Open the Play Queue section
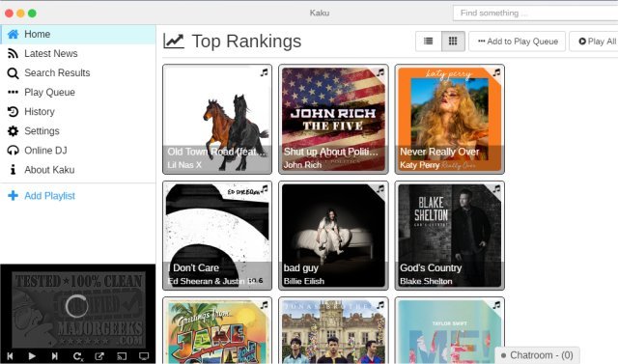618x364 pixels. click(x=77, y=92)
